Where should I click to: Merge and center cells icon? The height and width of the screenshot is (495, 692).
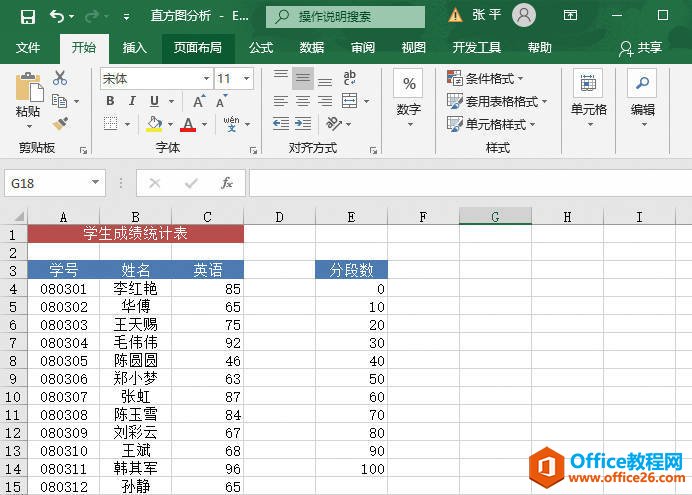pos(350,101)
